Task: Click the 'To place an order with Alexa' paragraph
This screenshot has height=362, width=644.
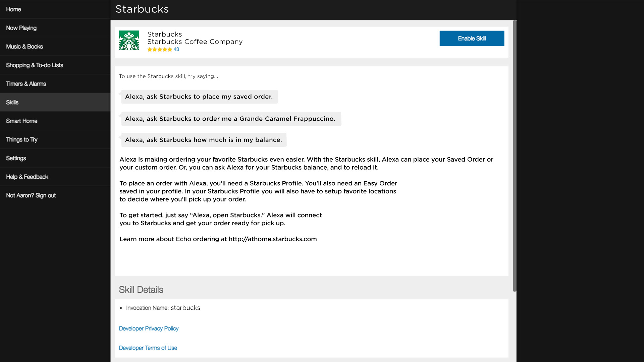Action: click(258, 191)
